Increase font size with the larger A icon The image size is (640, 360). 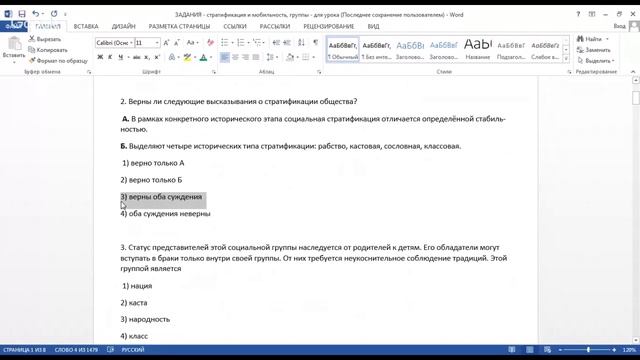[x=166, y=43]
